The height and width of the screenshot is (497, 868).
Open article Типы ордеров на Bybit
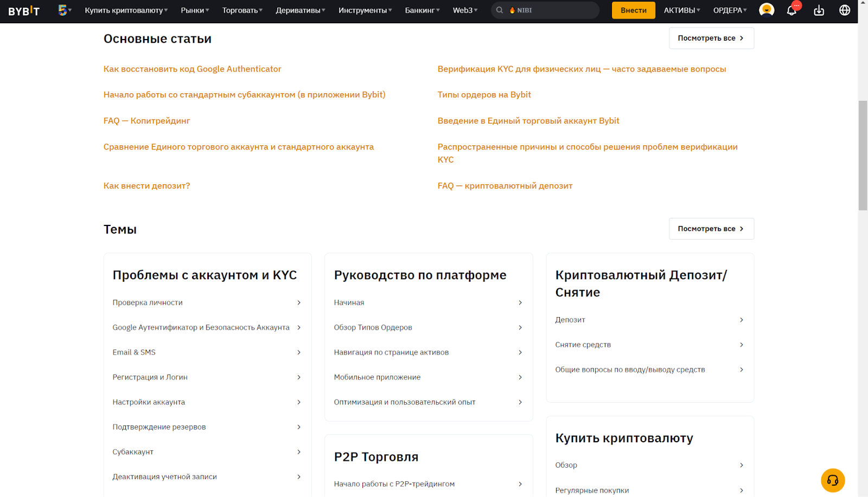point(484,94)
